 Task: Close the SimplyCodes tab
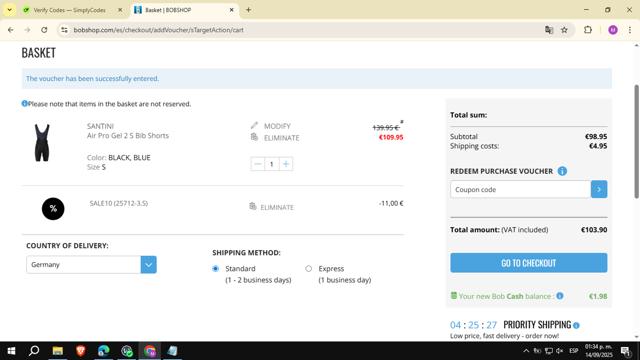pos(120,10)
